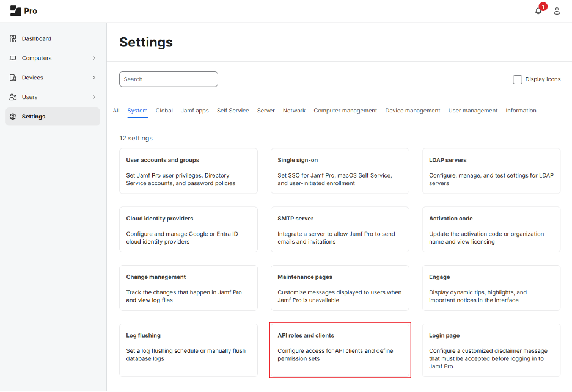Click the settings Search field
Viewport: 572px width, 392px height.
169,79
